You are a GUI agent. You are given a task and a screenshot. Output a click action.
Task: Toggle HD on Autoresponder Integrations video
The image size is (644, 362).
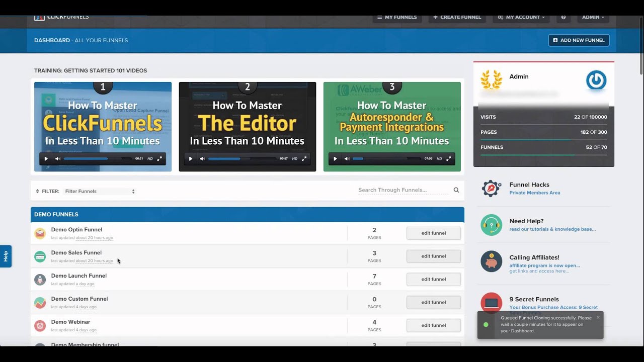[x=439, y=159]
